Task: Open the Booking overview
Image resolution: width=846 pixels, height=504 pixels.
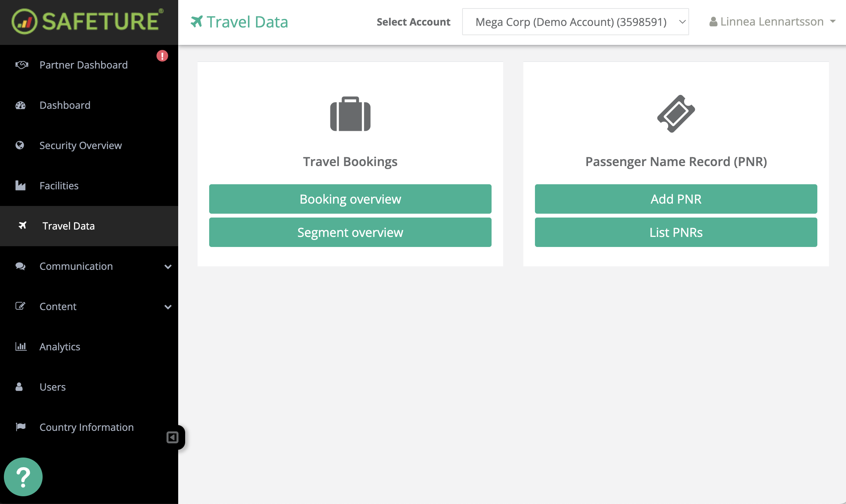Action: point(350,199)
